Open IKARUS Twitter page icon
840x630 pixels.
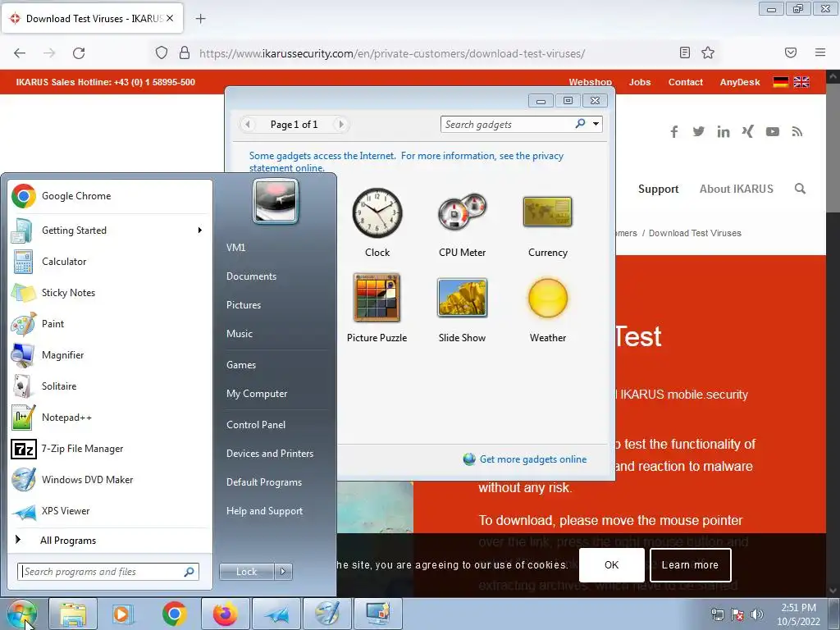click(x=698, y=132)
